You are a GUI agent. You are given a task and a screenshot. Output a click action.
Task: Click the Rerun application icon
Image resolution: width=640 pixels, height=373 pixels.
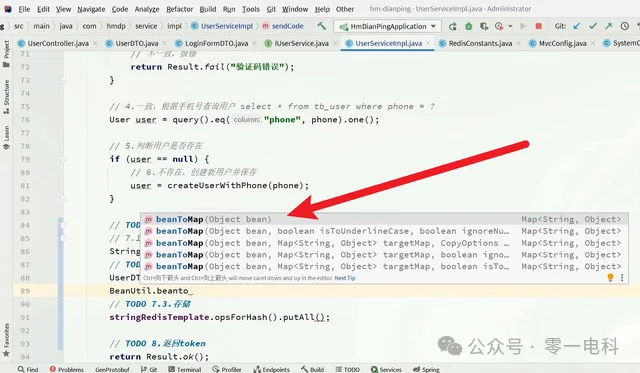click(x=453, y=27)
